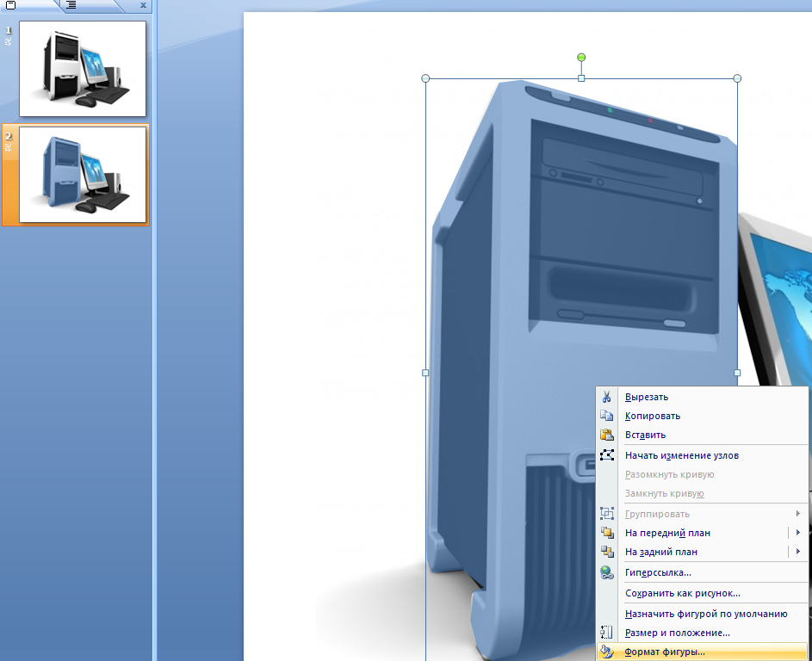812x661 pixels.
Task: Close the slides panel
Action: [x=144, y=6]
